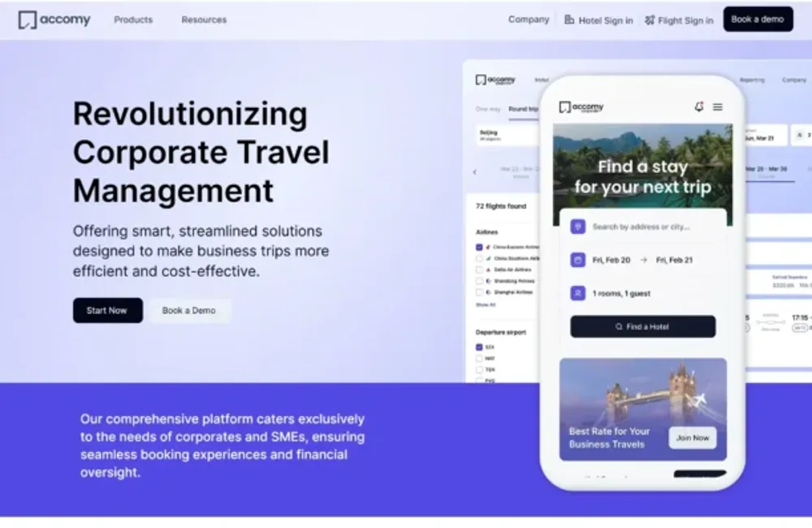The image size is (812, 528).
Task: Click the Best Rate for Your Business Travels banner
Action: click(x=642, y=409)
